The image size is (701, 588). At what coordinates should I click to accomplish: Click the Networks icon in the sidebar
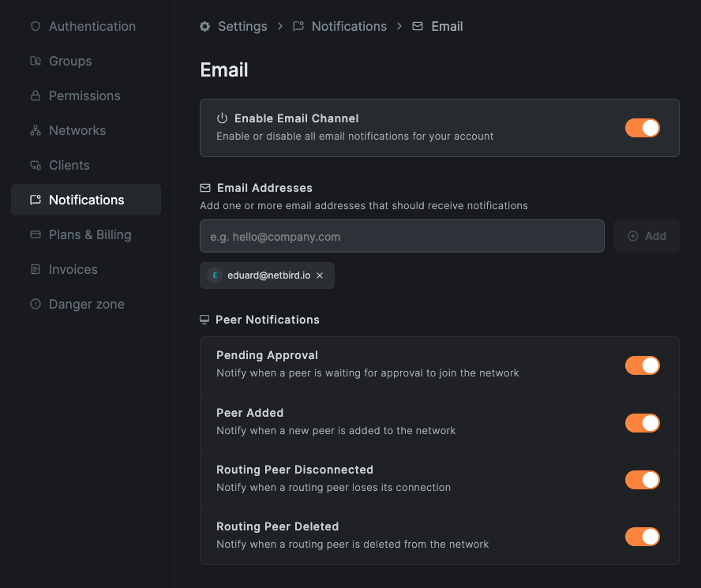[x=35, y=130]
